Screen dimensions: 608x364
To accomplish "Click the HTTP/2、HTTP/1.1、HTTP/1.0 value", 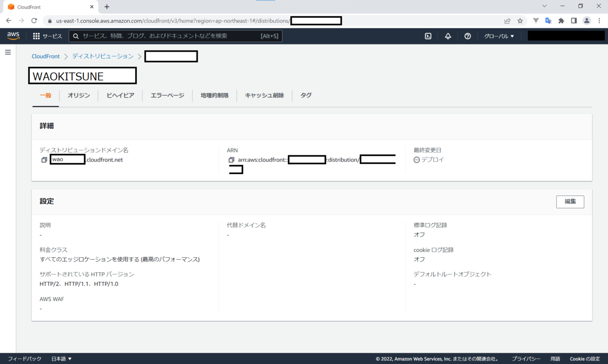I will (79, 284).
